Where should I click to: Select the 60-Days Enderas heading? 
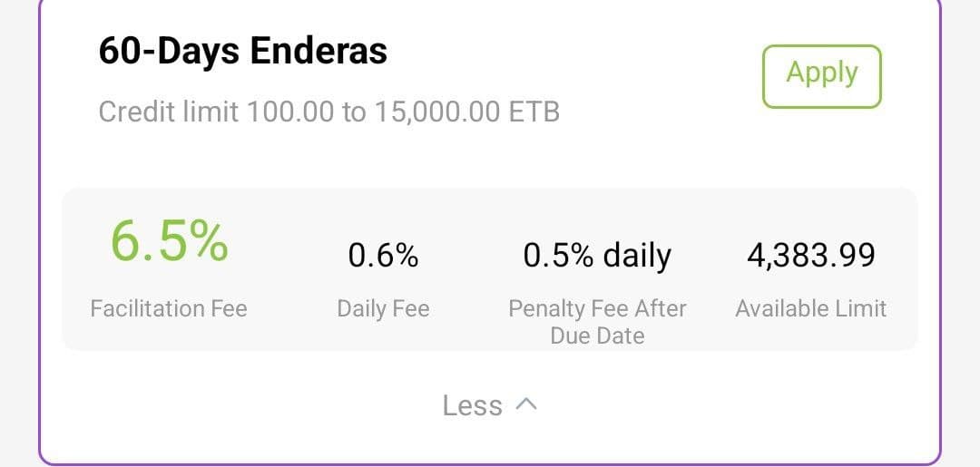pyautogui.click(x=243, y=51)
